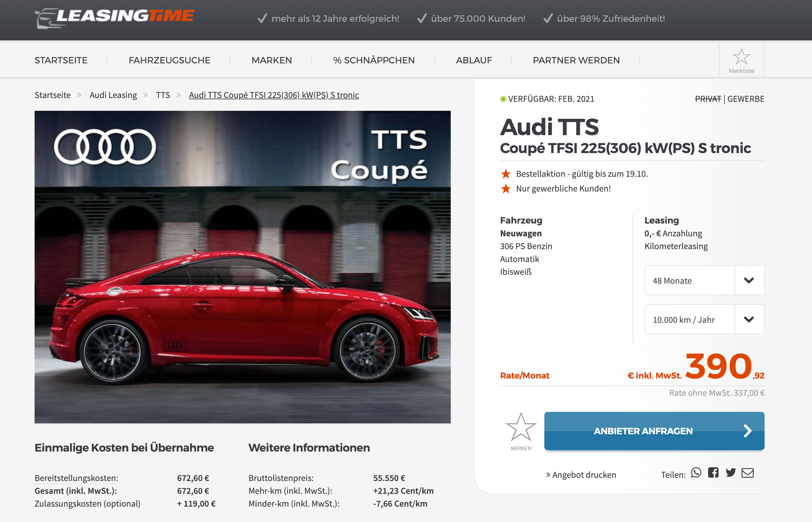Screen dimensions: 812x522
Task: Open MARKEN menu item
Action: (272, 60)
